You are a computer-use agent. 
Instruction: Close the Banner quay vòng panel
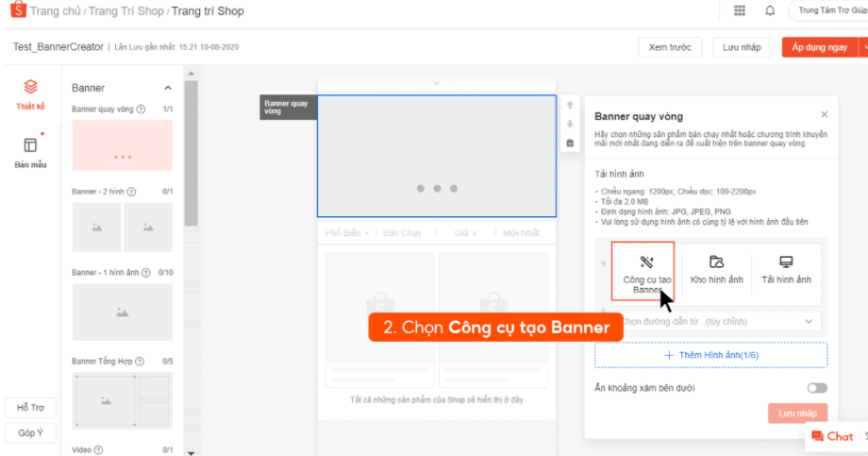[x=825, y=115]
